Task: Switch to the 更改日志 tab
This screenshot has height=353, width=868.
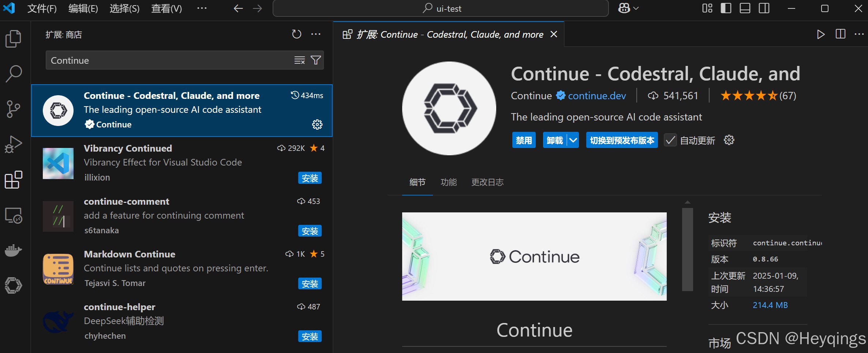Action: coord(487,182)
